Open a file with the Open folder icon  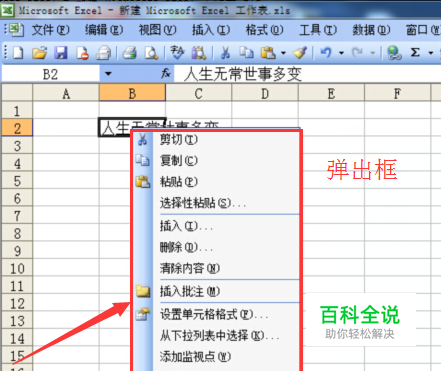click(x=39, y=53)
